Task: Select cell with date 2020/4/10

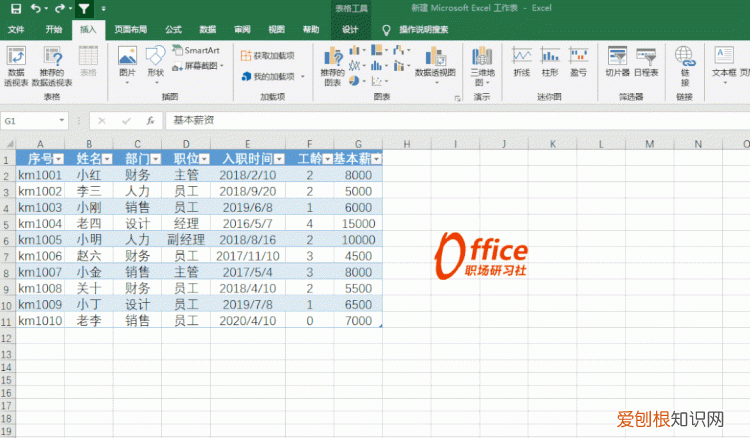Action: pos(248,320)
